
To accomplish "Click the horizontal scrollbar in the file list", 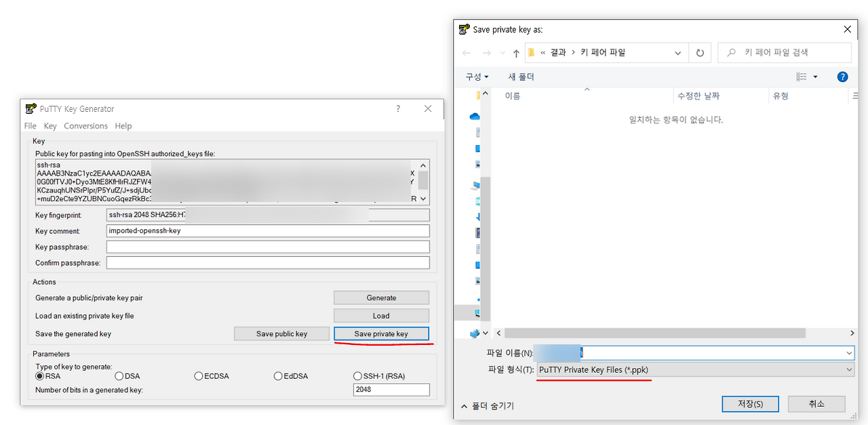I will (x=655, y=333).
